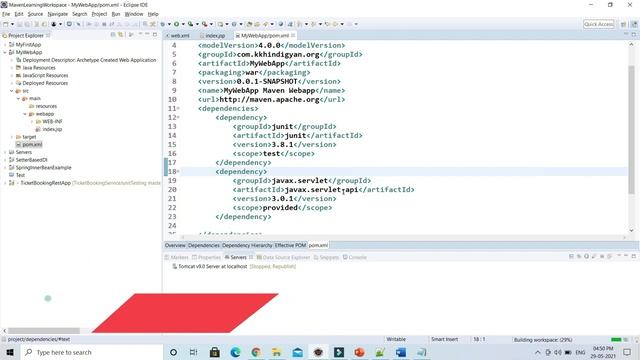Click the green build progress bar

pos(616,340)
